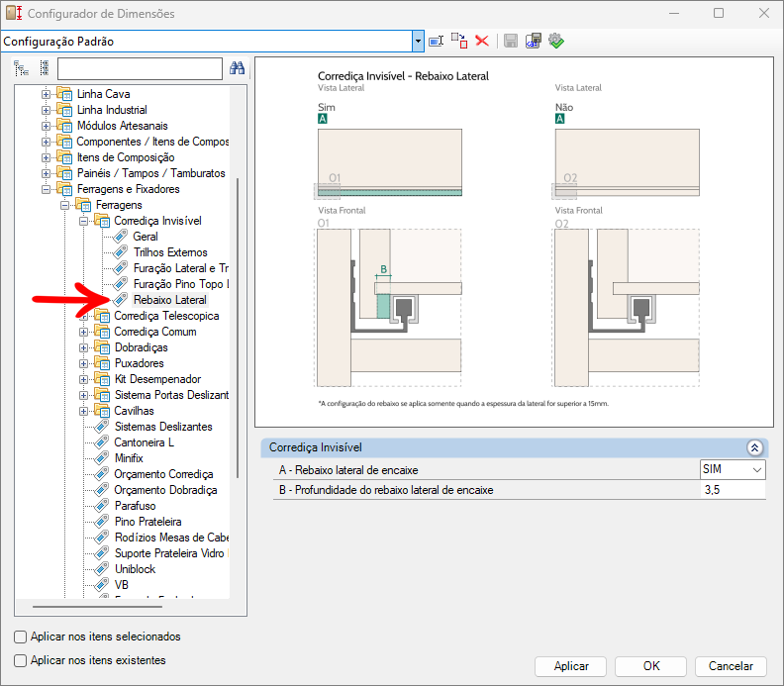Click the tag icon beside Uniblock
Image resolution: width=784 pixels, height=686 pixels.
(x=102, y=569)
